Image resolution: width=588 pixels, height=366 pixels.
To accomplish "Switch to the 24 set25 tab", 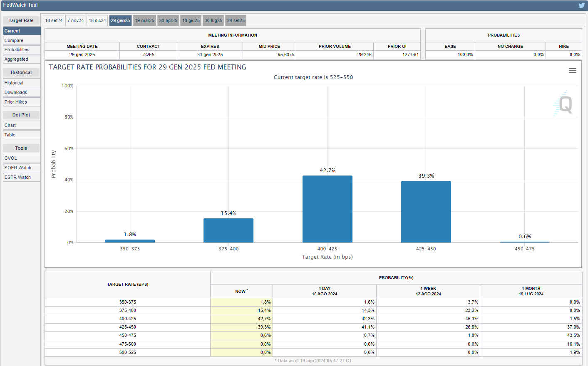I will pos(236,20).
